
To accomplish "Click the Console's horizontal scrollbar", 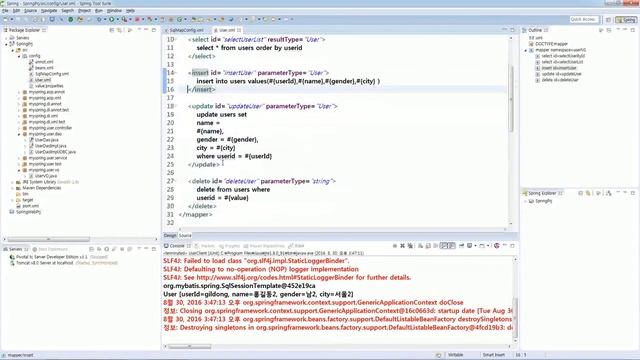I will (x=190, y=347).
